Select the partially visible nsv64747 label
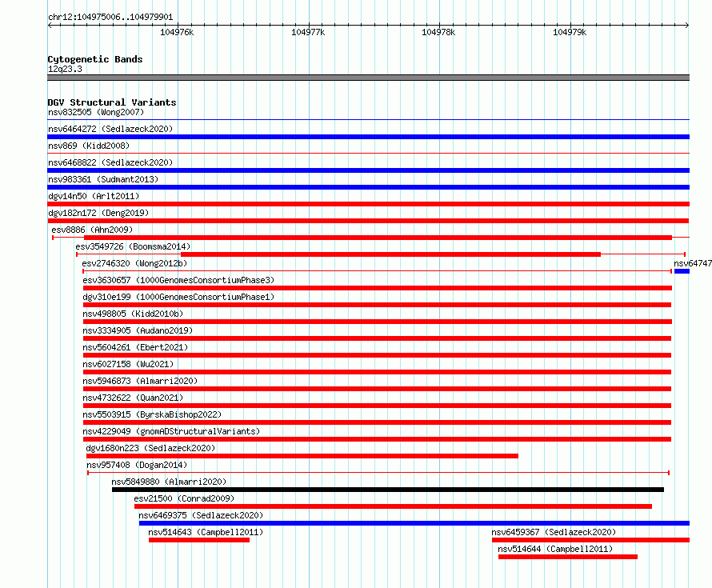Image resolution: width=712 pixels, height=588 pixels. click(693, 263)
